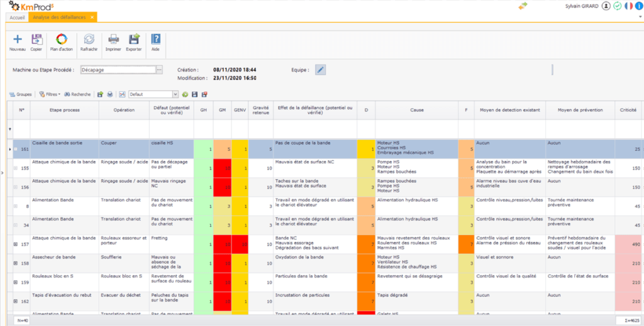644x326 pixels.
Task: Click the French flag language icon
Action: (629, 6)
